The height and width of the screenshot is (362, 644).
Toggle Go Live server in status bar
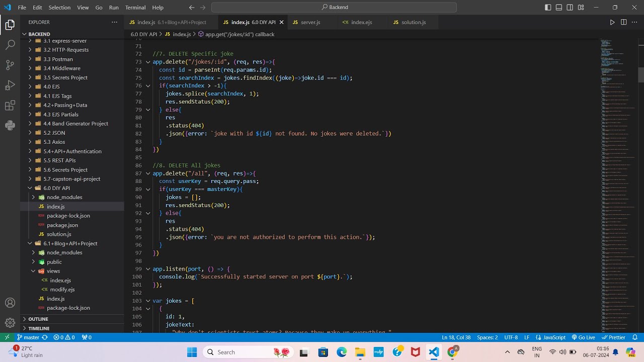583,337
